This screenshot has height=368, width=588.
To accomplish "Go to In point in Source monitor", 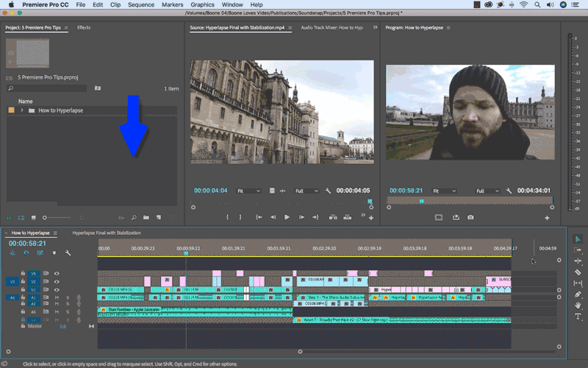I will point(259,217).
